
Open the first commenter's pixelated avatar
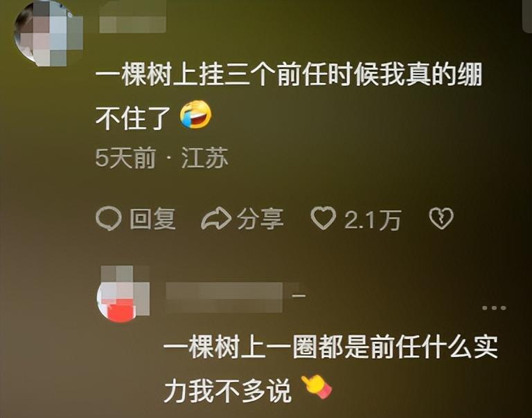[x=48, y=33]
